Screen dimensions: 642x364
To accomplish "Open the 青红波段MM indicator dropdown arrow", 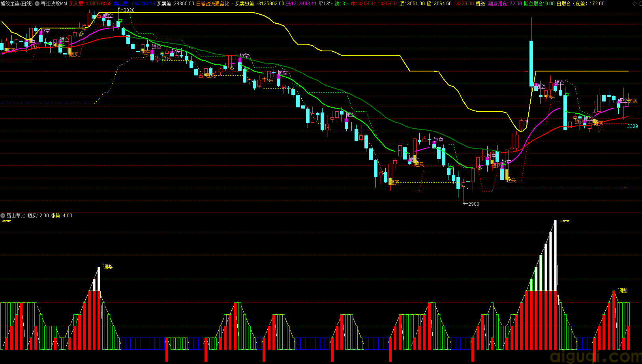I will click(37, 4).
